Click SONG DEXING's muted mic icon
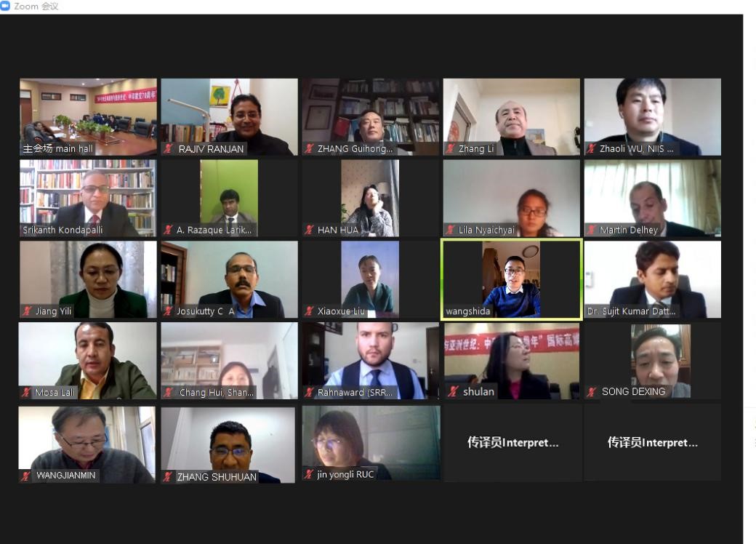The height and width of the screenshot is (544, 756). click(592, 391)
